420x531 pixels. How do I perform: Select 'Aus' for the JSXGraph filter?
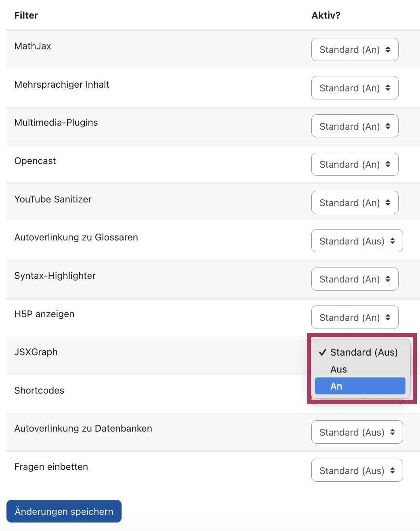[339, 369]
